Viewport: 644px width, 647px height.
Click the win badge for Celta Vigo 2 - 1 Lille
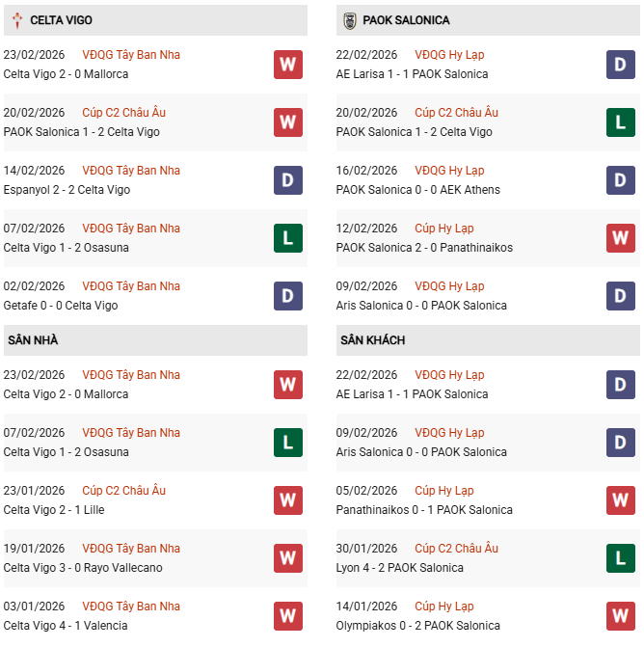pyautogui.click(x=287, y=500)
